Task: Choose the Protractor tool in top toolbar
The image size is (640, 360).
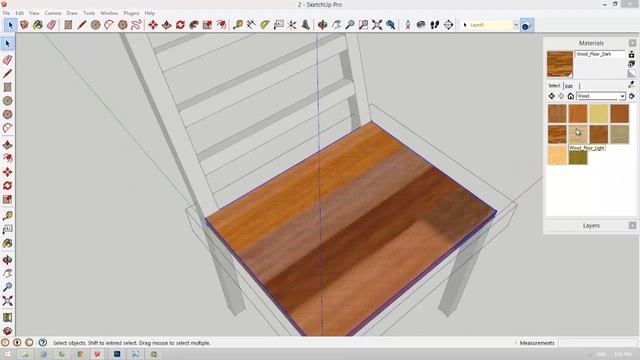Action: 265,25
